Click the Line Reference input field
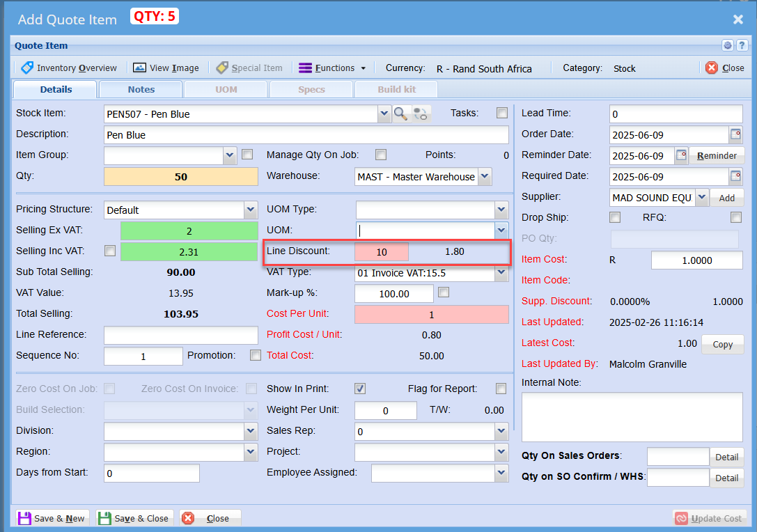Image resolution: width=757 pixels, height=532 pixels. point(180,335)
